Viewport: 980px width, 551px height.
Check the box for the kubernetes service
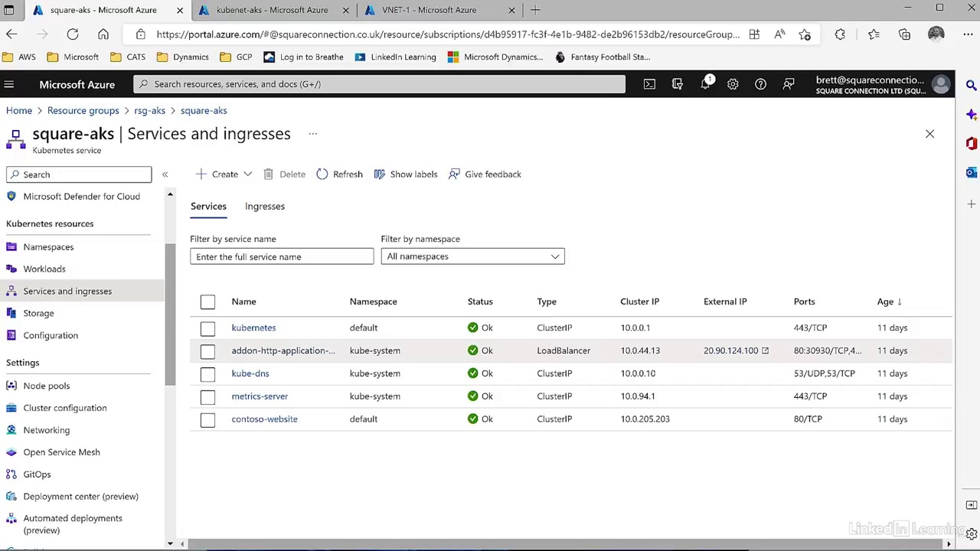[207, 328]
